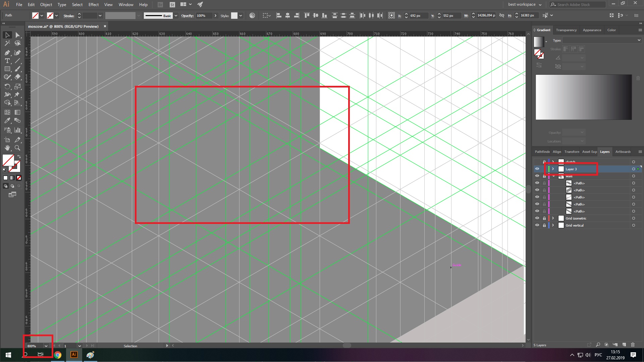This screenshot has width=644, height=362.
Task: Click the large Fill color swatch
Action: [8, 160]
